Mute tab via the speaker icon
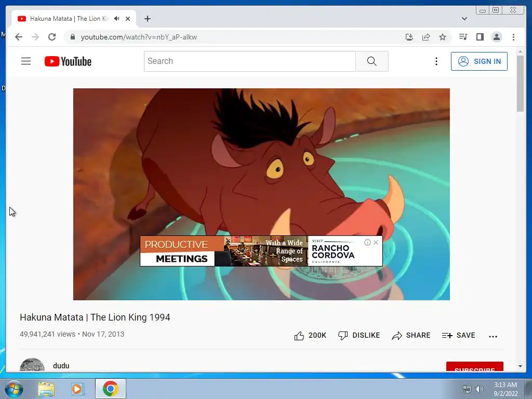Image resolution: width=532 pixels, height=399 pixels. [117, 18]
